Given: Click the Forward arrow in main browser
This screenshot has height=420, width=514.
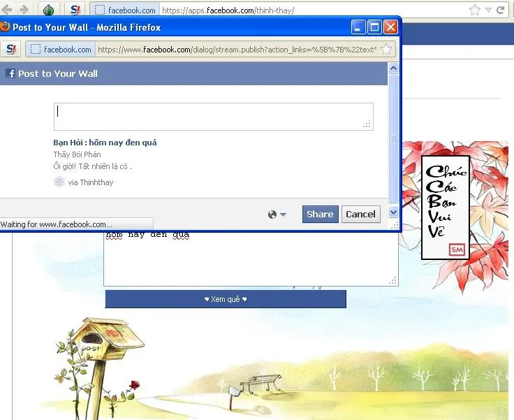Looking at the screenshot, I should (24, 10).
